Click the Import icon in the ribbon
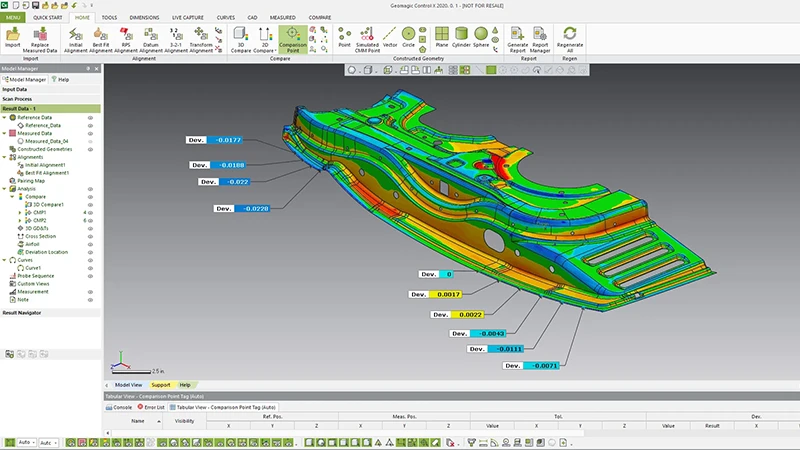 coord(13,36)
